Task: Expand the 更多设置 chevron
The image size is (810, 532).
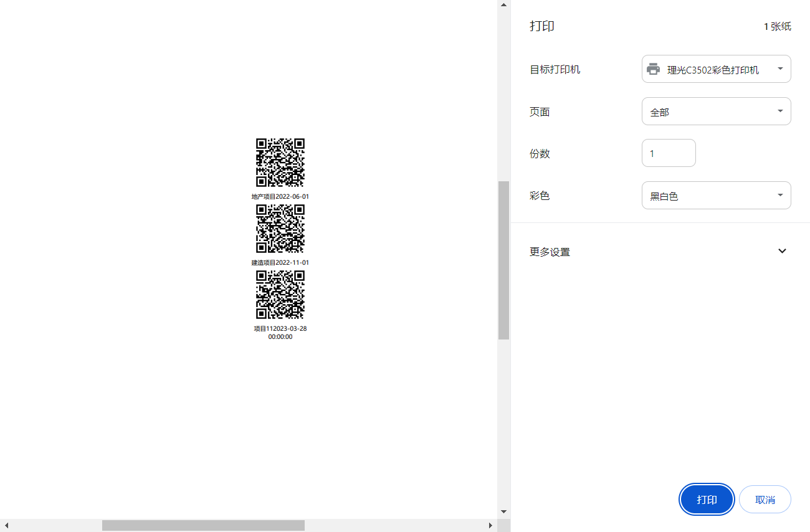Action: click(783, 251)
